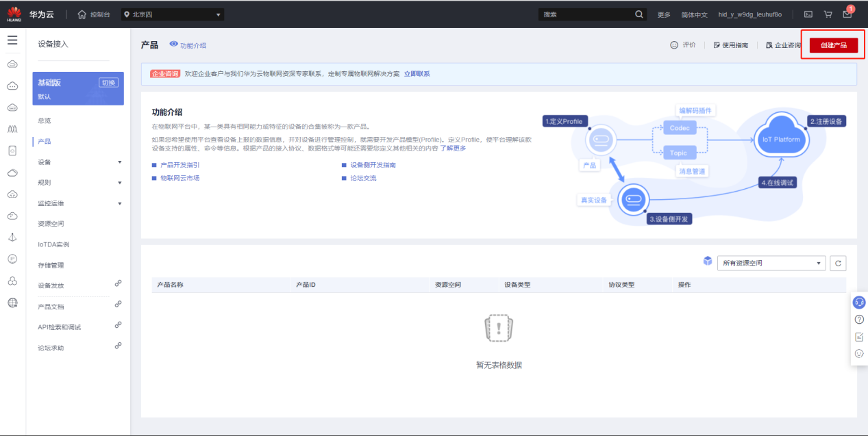Click the 切换 edition switch button
Viewport: 868px width, 436px height.
tap(109, 83)
